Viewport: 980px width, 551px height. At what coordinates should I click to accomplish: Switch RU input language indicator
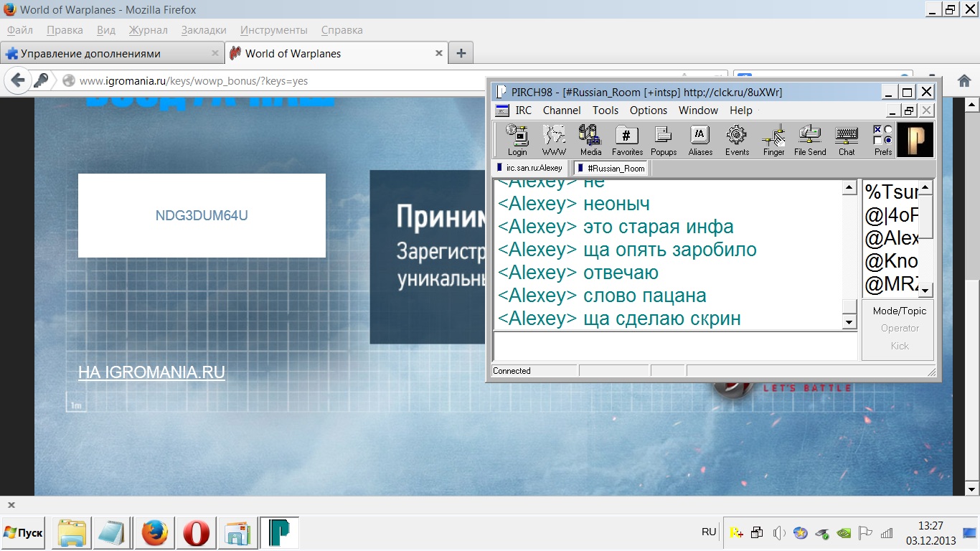[x=709, y=532]
